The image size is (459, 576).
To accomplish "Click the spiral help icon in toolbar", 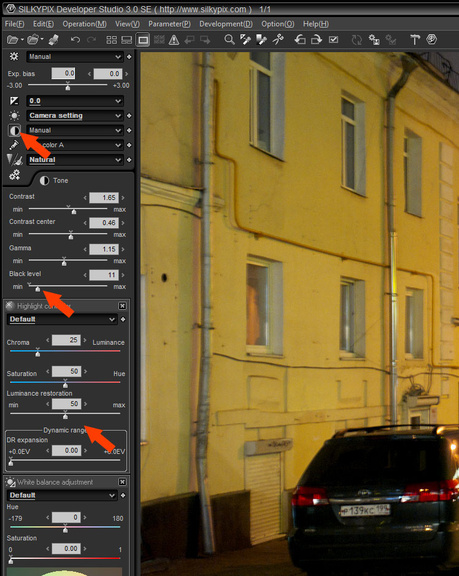I will click(431, 39).
